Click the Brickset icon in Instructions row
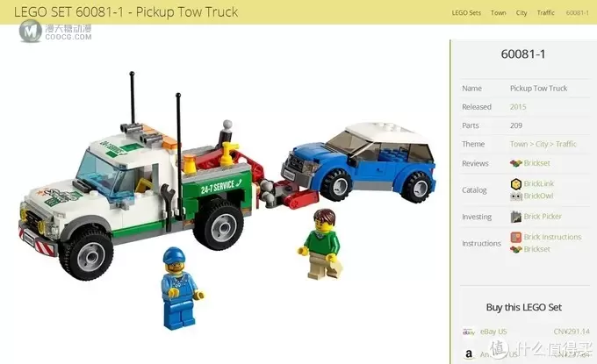 516,249
